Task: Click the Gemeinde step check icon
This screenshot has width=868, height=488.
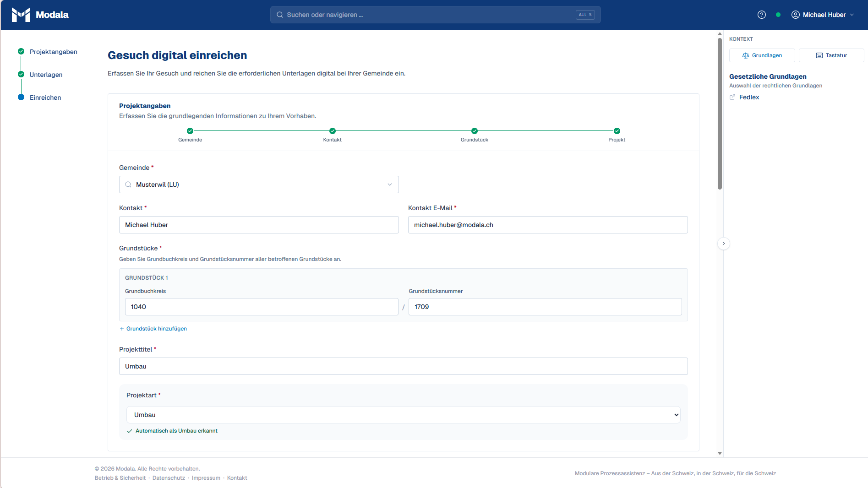Action: point(190,131)
